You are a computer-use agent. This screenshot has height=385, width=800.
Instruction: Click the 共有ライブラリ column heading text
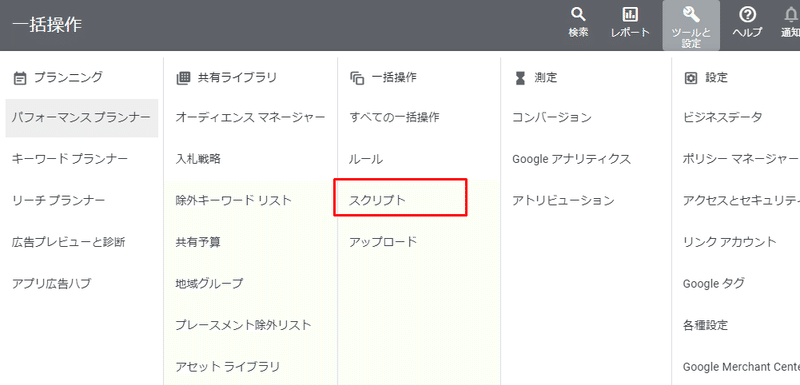(237, 78)
